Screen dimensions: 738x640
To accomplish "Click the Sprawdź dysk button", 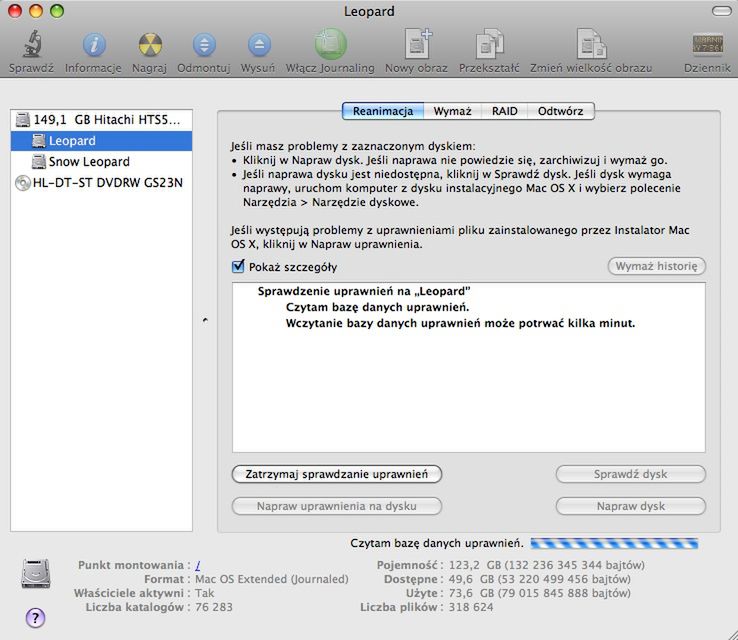I will click(631, 474).
